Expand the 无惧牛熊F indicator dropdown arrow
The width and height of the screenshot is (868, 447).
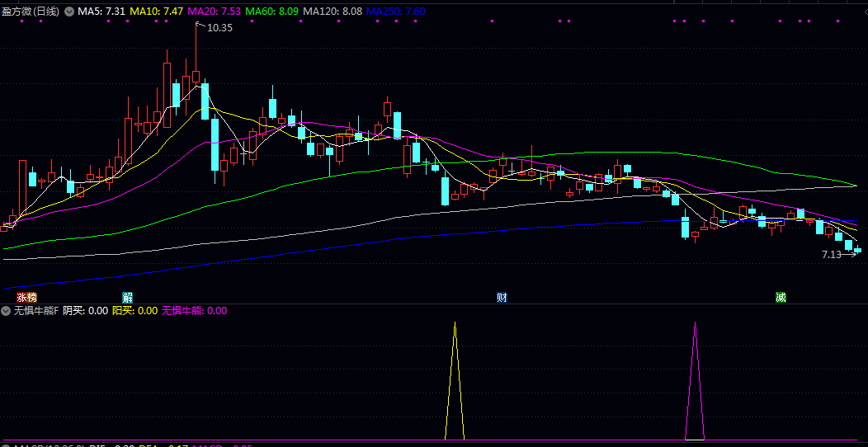click(6, 311)
